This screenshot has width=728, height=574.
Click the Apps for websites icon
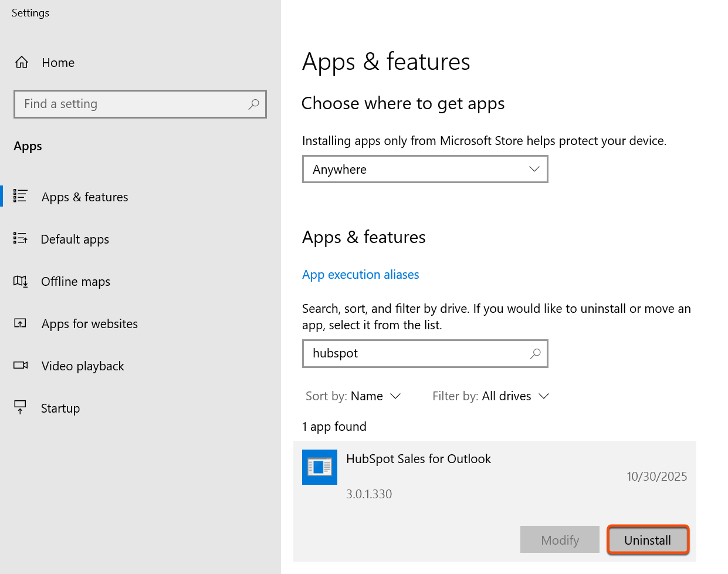click(21, 323)
